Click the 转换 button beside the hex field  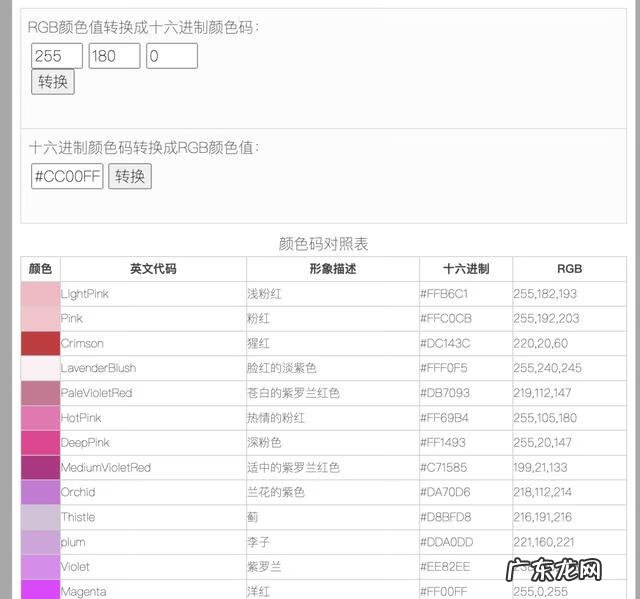click(130, 176)
